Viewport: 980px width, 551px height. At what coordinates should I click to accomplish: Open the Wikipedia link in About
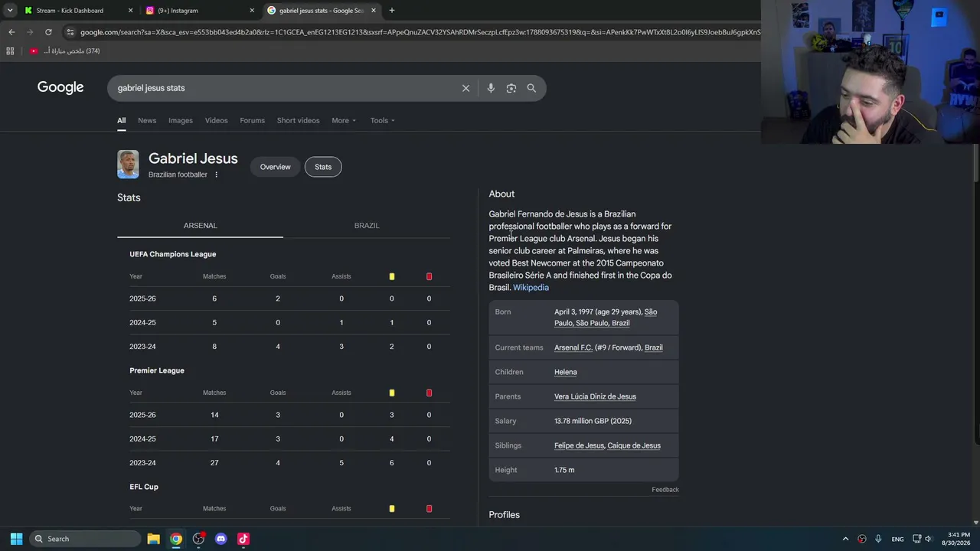531,288
